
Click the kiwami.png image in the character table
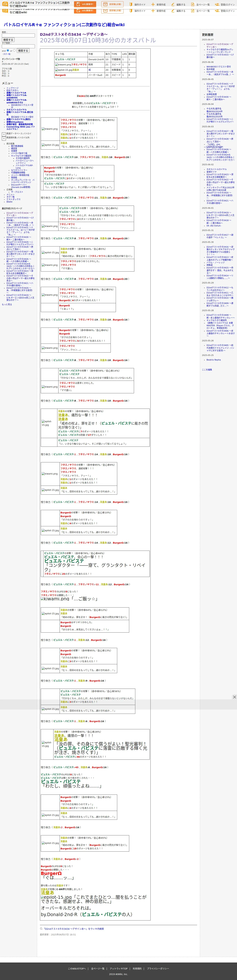click(63, 65)
